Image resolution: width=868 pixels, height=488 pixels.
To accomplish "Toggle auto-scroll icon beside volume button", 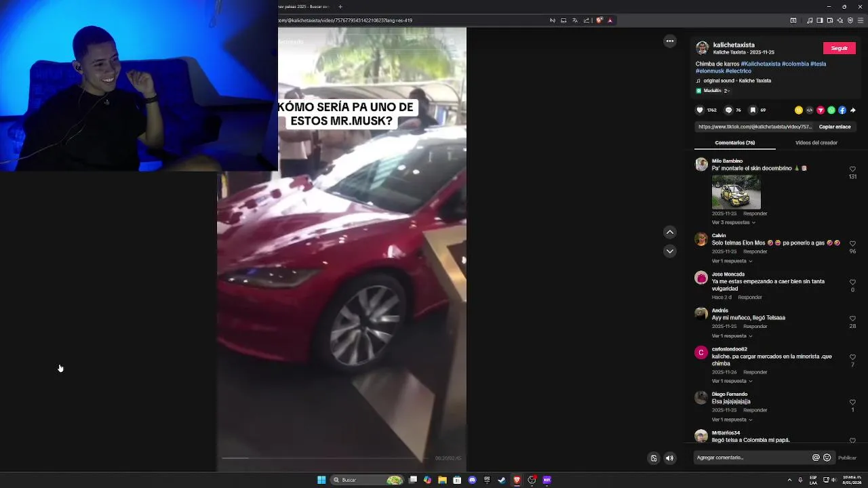I will pyautogui.click(x=654, y=458).
